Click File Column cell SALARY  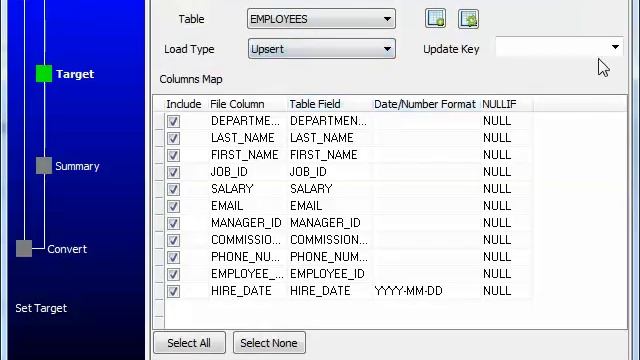[x=232, y=189]
